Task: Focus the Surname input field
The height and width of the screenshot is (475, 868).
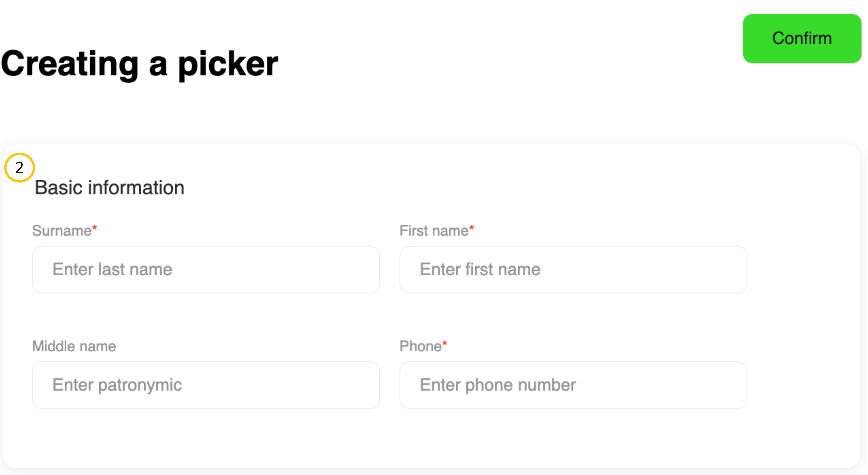Action: (206, 269)
